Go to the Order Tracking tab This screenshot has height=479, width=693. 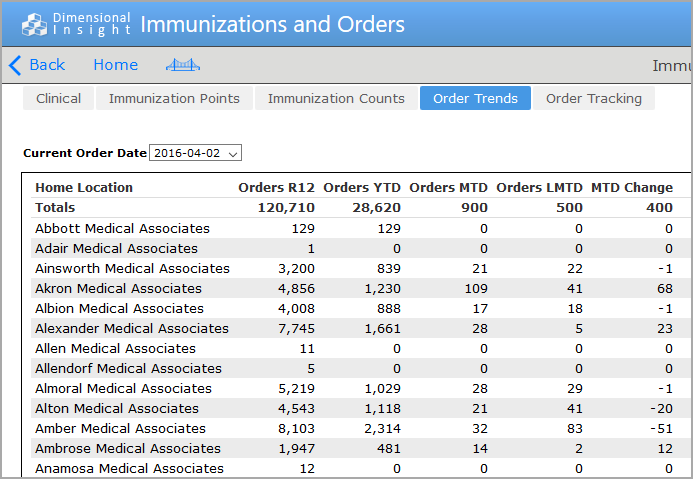(594, 98)
